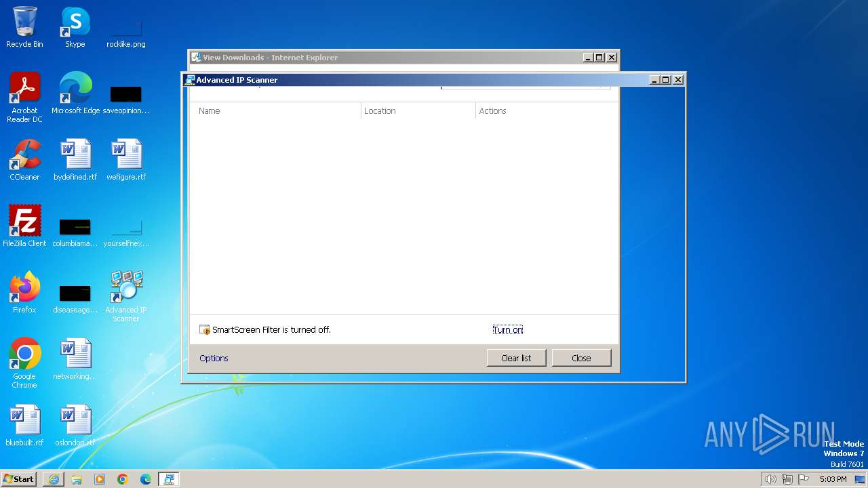Sort downloads by the Name column
The width and height of the screenshot is (868, 488).
point(275,110)
